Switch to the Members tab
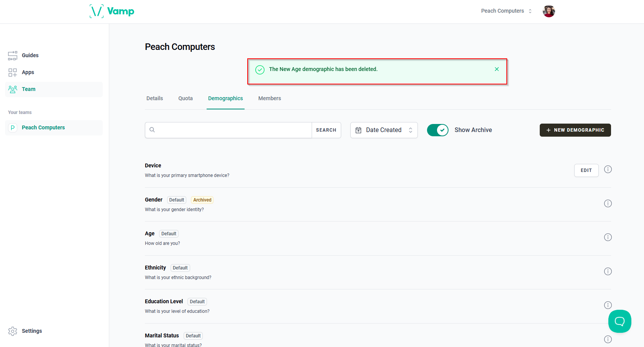This screenshot has height=347, width=644. coord(269,98)
